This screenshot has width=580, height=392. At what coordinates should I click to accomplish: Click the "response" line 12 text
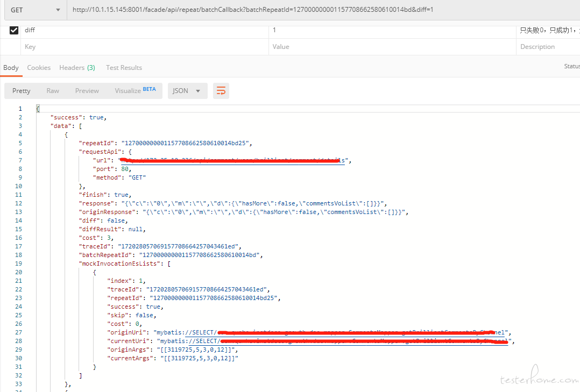coord(233,203)
